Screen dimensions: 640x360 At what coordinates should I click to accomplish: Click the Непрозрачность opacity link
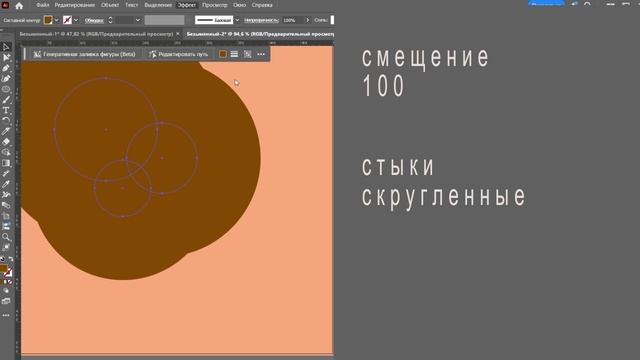coord(261,20)
